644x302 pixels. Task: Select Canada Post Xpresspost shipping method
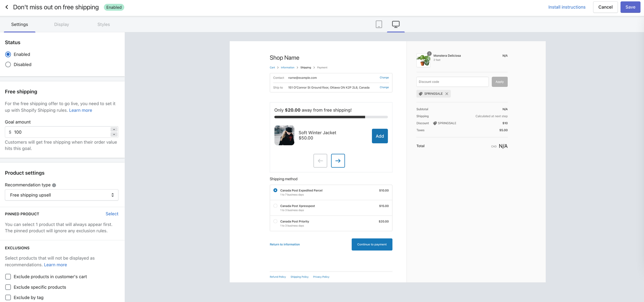(x=275, y=206)
